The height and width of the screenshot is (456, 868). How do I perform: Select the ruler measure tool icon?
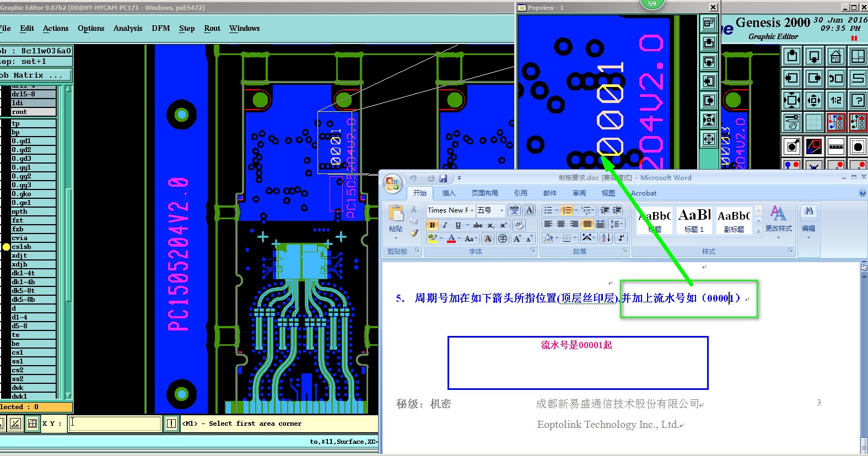[836, 146]
